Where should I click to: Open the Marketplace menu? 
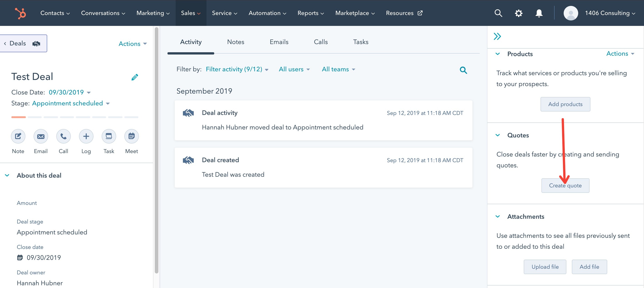click(x=355, y=13)
